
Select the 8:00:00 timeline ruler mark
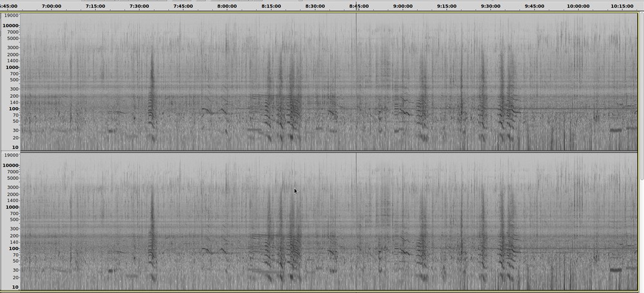(227, 6)
